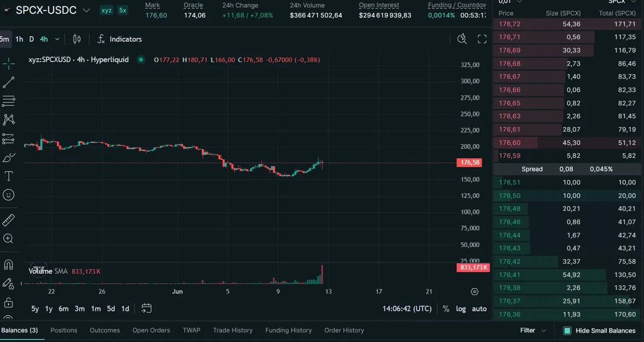Select the brush drawing tool
The height and width of the screenshot is (342, 644).
tap(9, 157)
